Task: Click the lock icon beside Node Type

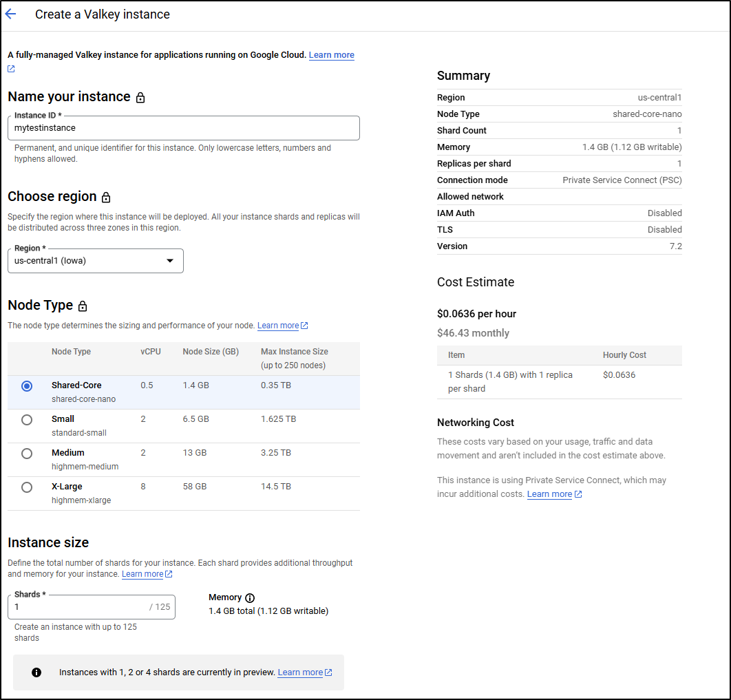Action: [x=83, y=306]
